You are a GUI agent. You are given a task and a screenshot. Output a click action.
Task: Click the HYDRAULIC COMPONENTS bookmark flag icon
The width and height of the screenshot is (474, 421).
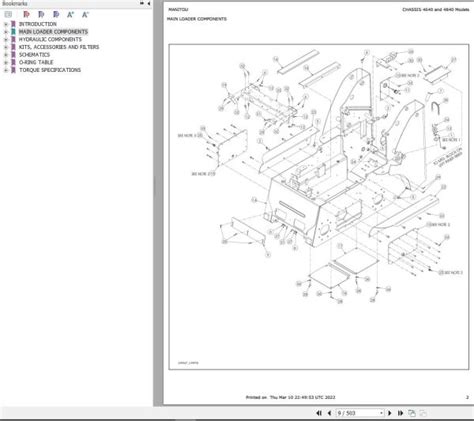pos(13,39)
